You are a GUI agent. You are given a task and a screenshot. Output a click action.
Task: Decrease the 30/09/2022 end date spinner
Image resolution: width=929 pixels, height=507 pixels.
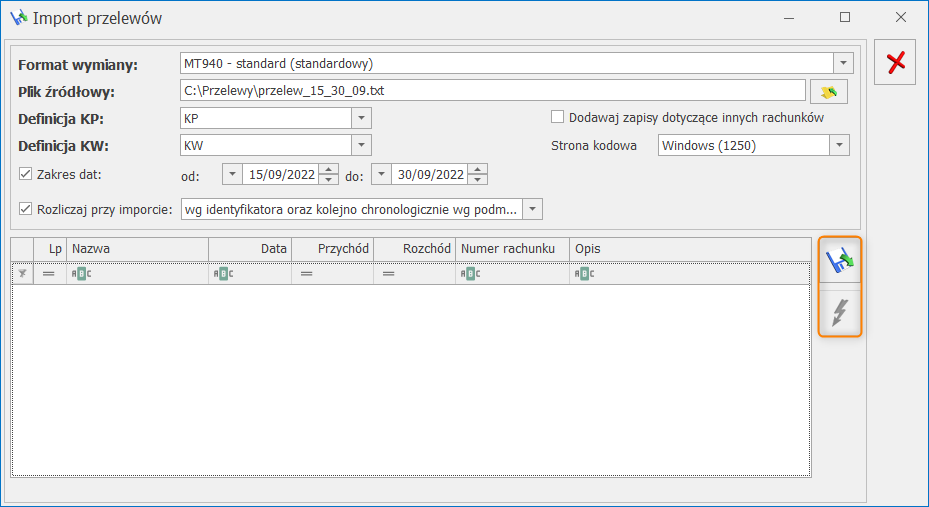(x=478, y=179)
